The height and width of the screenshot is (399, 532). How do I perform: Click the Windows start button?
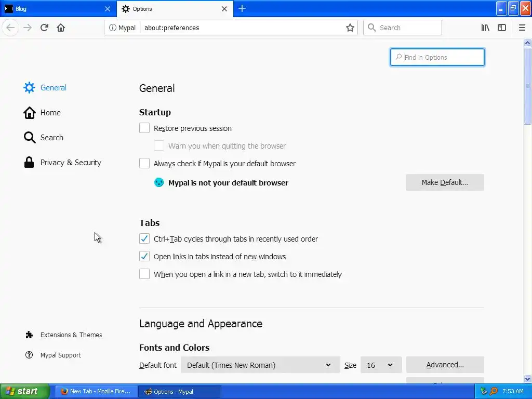click(25, 391)
